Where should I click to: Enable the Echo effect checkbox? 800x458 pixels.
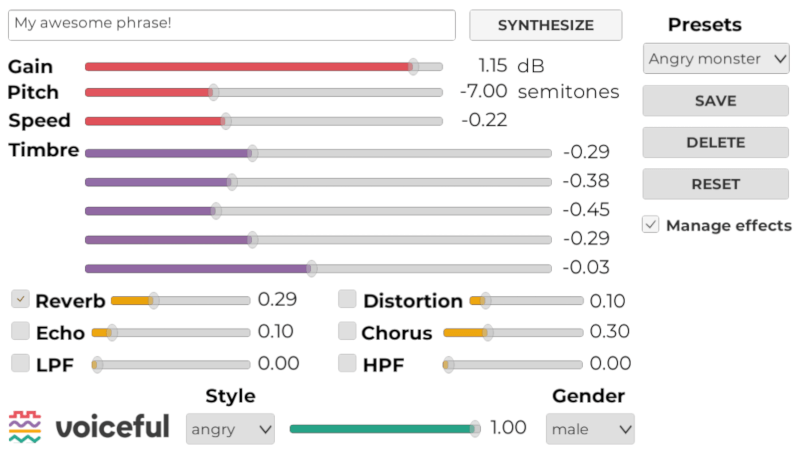point(20,330)
